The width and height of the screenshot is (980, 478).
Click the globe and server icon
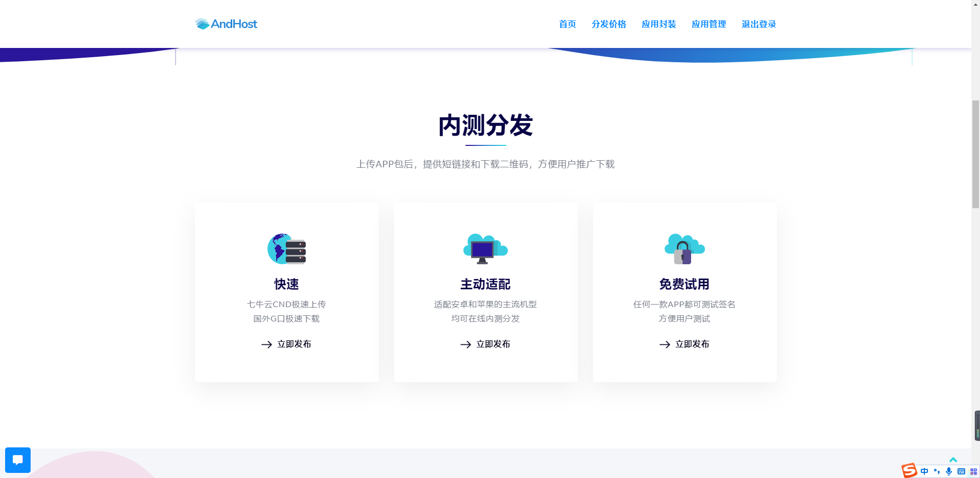tap(286, 249)
